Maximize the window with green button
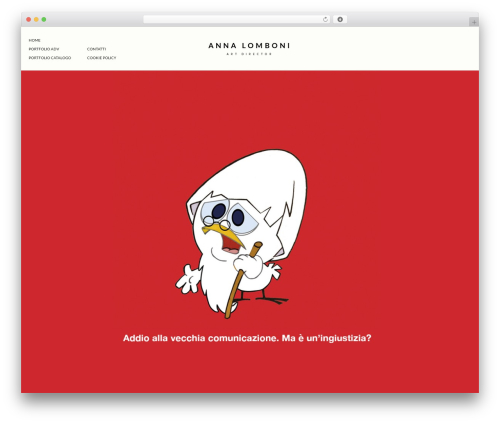This screenshot has width=500, height=423. pos(44,19)
